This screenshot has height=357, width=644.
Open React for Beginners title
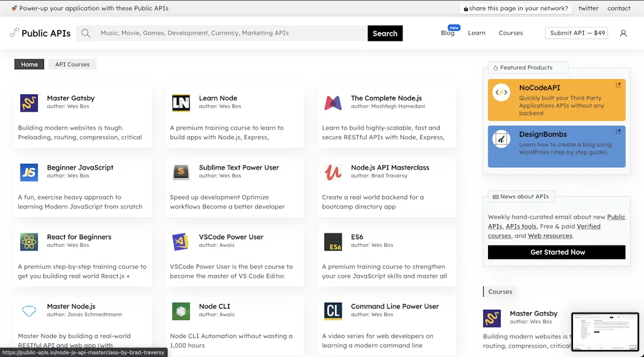tap(79, 237)
